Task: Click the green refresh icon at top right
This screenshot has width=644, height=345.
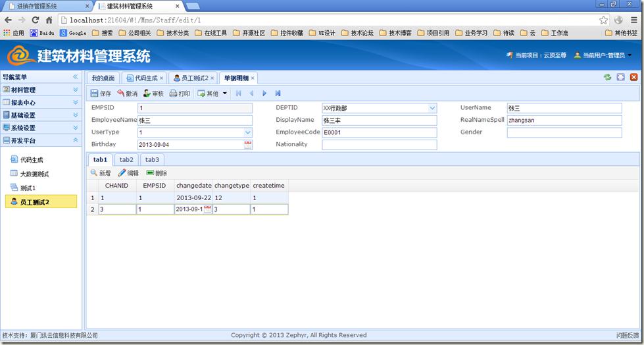Action: tap(607, 78)
